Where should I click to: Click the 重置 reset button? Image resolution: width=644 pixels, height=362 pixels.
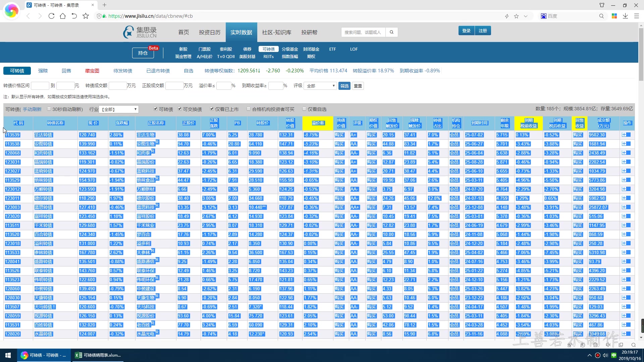(358, 86)
